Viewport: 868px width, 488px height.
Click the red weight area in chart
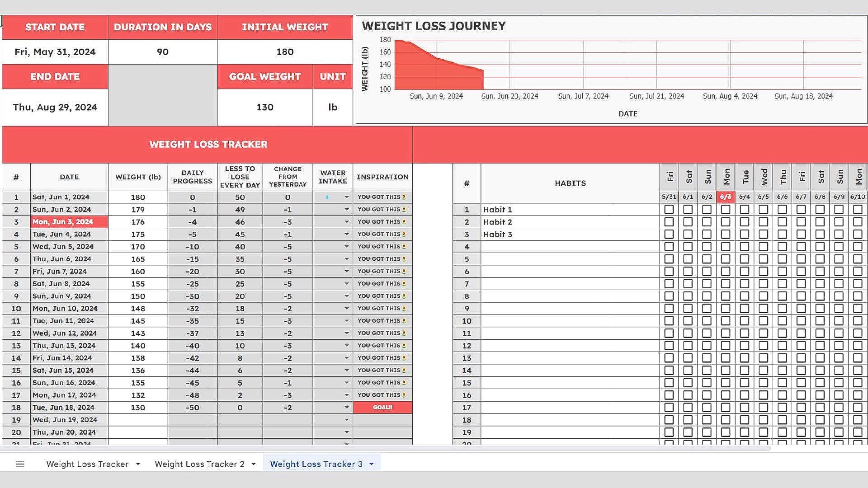(434, 72)
